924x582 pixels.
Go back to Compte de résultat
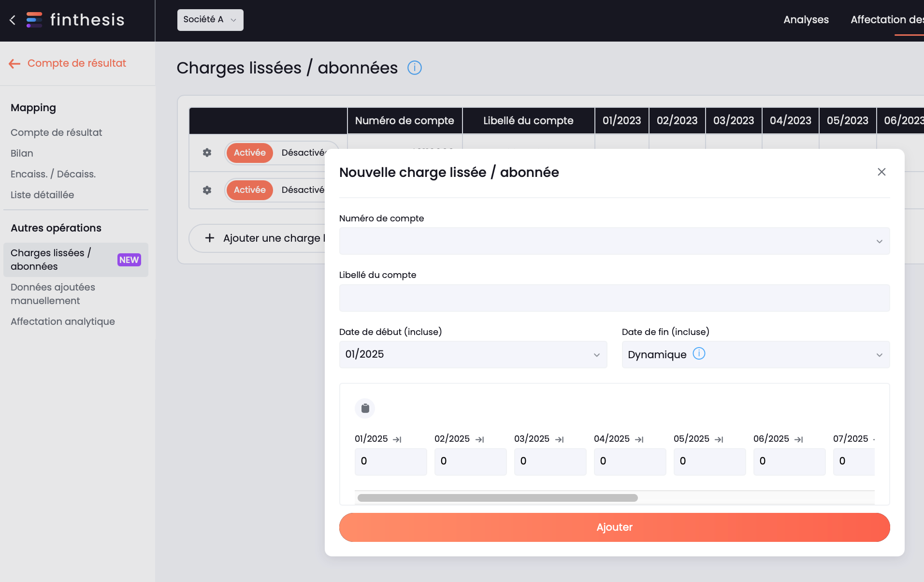[76, 63]
